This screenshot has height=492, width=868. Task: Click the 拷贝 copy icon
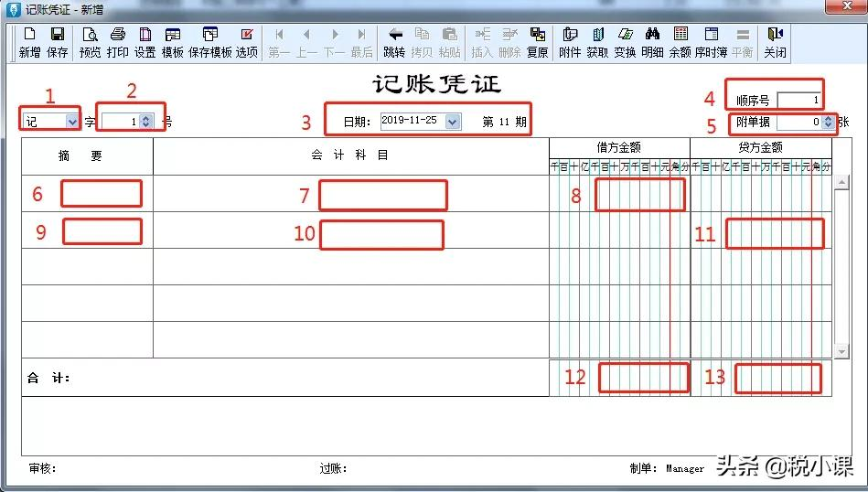coord(422,43)
